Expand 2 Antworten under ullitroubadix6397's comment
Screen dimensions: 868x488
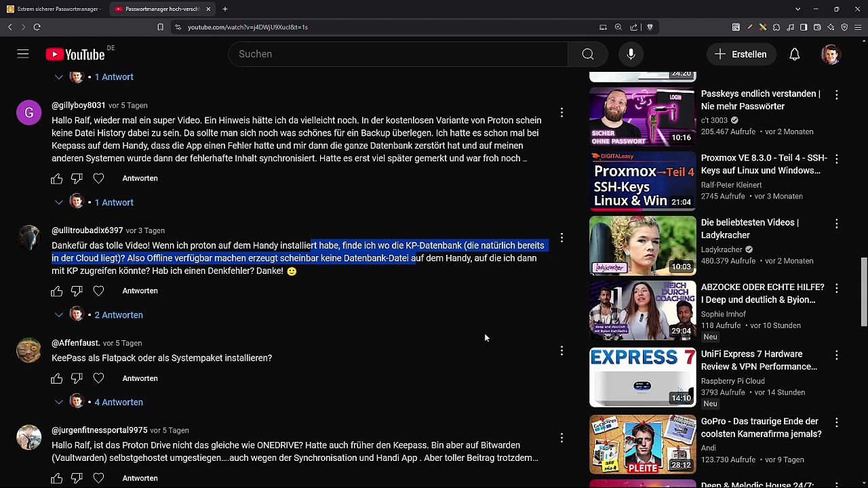click(118, 315)
